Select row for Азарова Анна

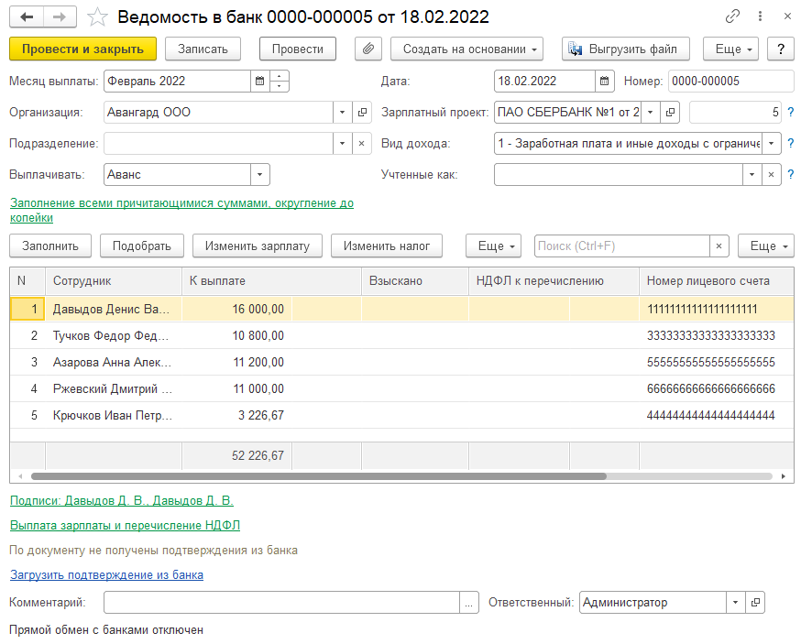coord(112,362)
